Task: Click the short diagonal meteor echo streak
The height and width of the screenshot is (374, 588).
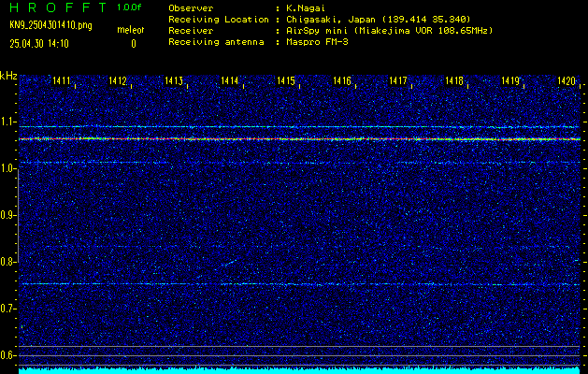Action: 229,263
